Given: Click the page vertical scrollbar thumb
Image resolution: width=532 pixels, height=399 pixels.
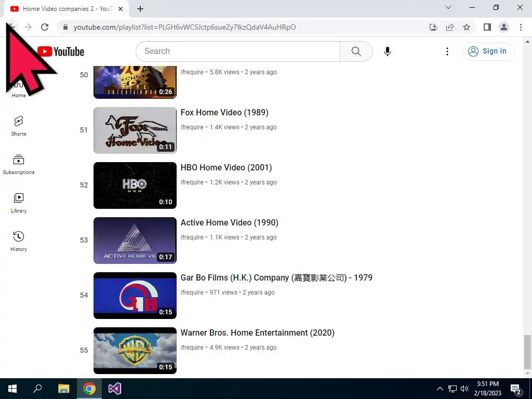Looking at the screenshot, I should [527, 352].
